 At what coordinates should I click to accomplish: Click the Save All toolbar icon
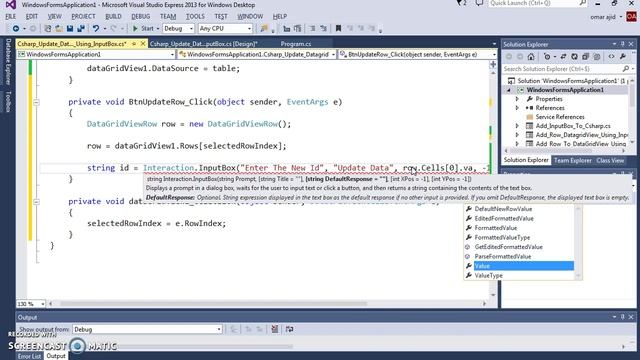click(81, 29)
